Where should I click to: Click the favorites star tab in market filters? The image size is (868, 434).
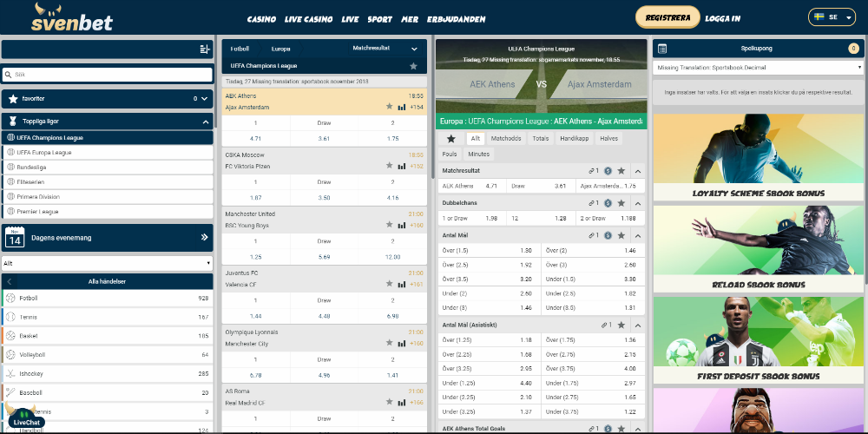point(451,138)
